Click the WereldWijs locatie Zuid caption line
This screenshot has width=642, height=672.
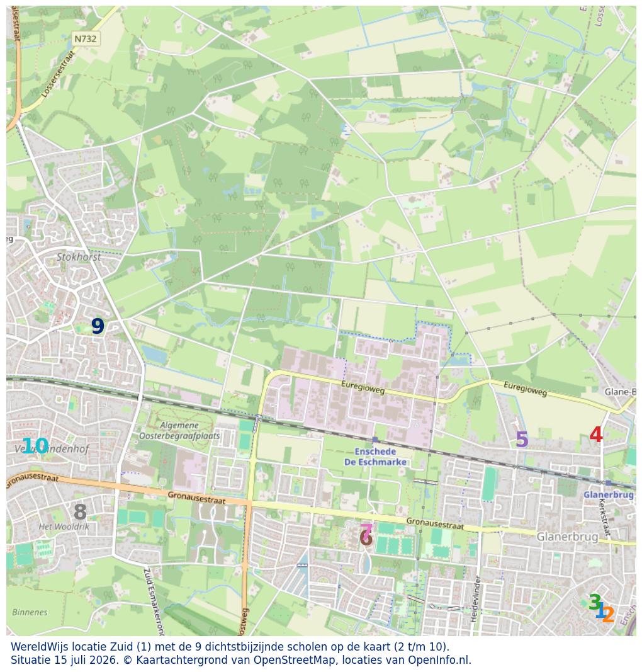coord(230,647)
